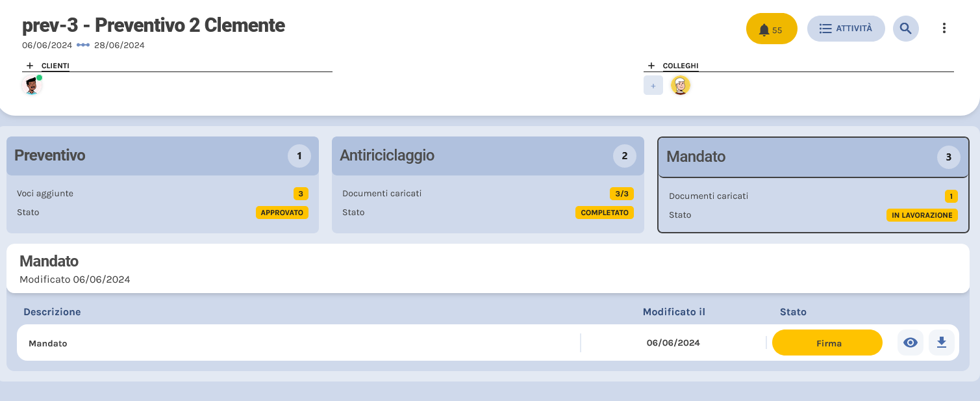The width and height of the screenshot is (980, 401).
Task: Click the search magnifier icon
Action: point(905,29)
